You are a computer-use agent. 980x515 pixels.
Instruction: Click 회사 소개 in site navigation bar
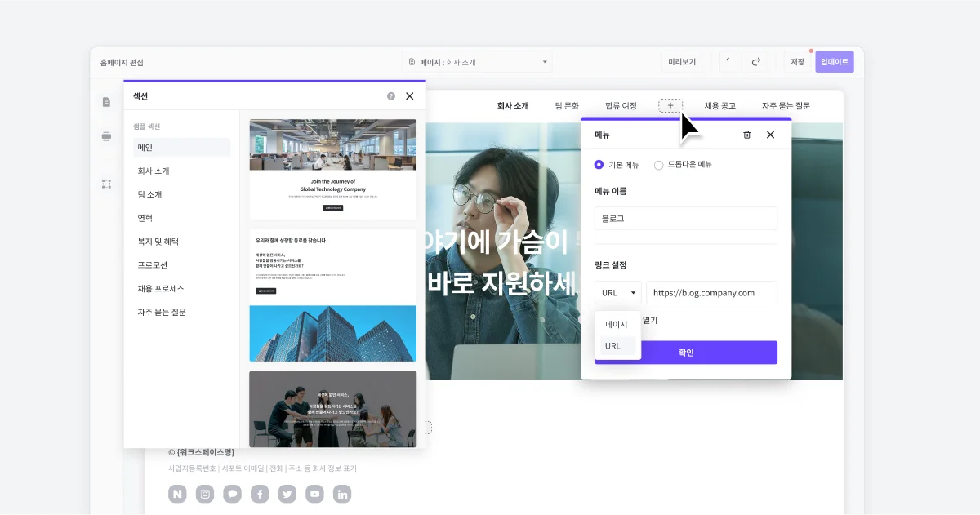(513, 106)
